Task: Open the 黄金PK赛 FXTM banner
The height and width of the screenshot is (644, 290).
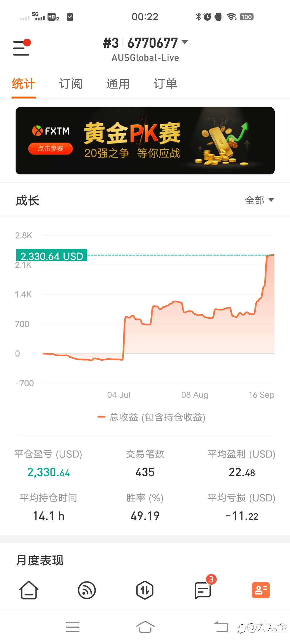Action: 145,141
